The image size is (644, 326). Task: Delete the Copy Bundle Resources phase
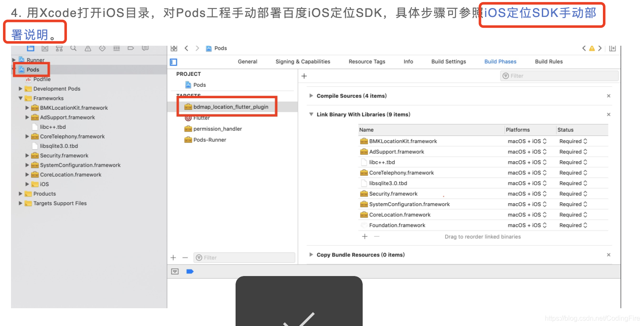point(608,255)
